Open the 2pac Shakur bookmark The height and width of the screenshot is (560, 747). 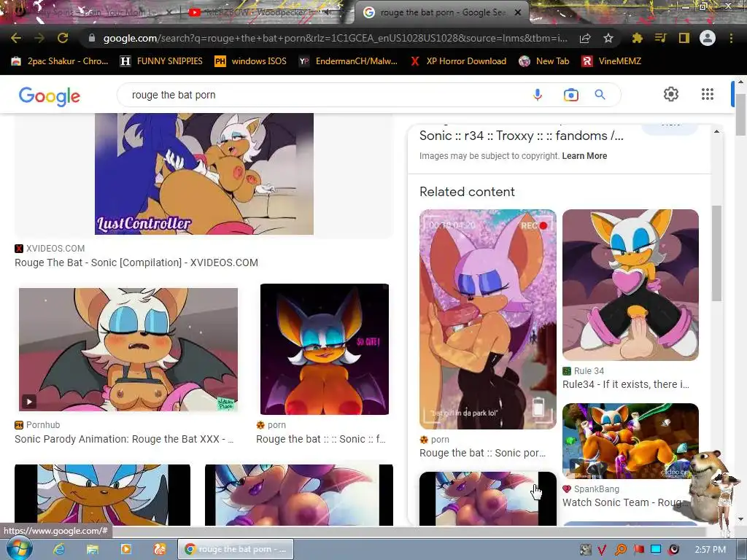(x=60, y=61)
